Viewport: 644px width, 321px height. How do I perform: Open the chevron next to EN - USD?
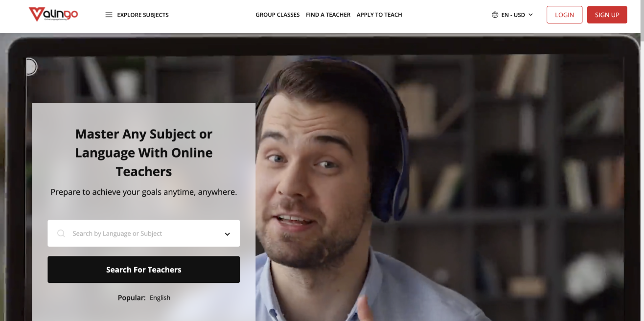click(x=531, y=15)
